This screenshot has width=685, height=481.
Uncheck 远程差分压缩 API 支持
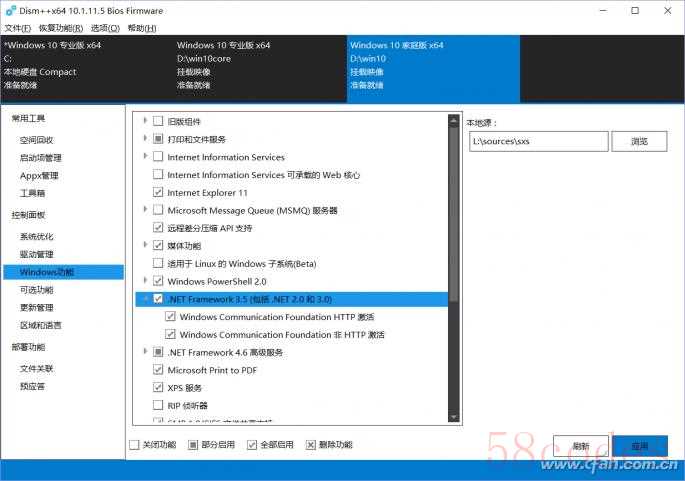[158, 228]
